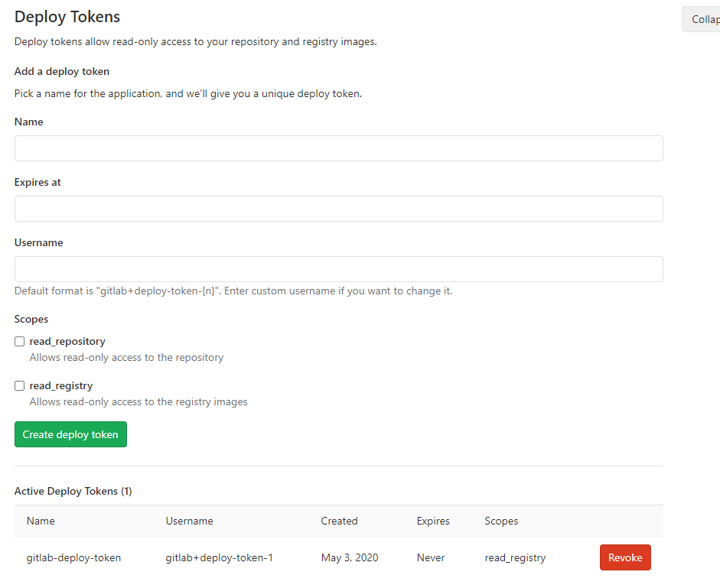Click the Create deploy token button
Image resolution: width=720 pixels, height=588 pixels.
pyautogui.click(x=70, y=434)
